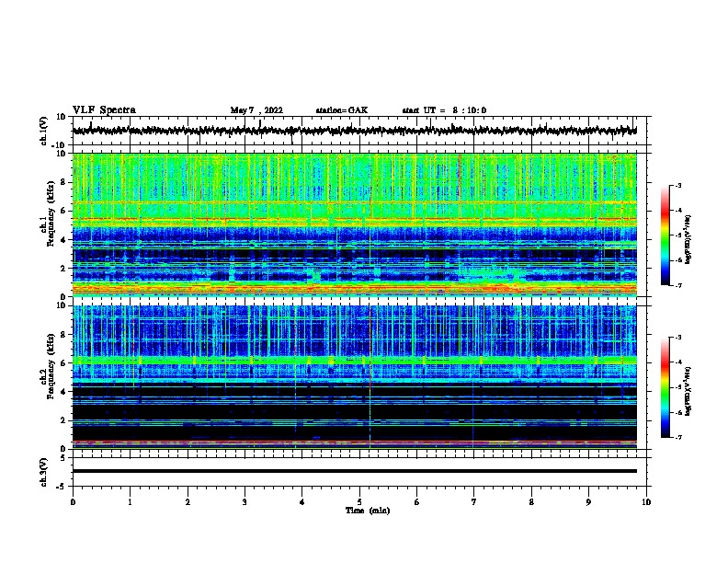Click time axis tick label "8"
728x563 pixels.
click(x=531, y=502)
